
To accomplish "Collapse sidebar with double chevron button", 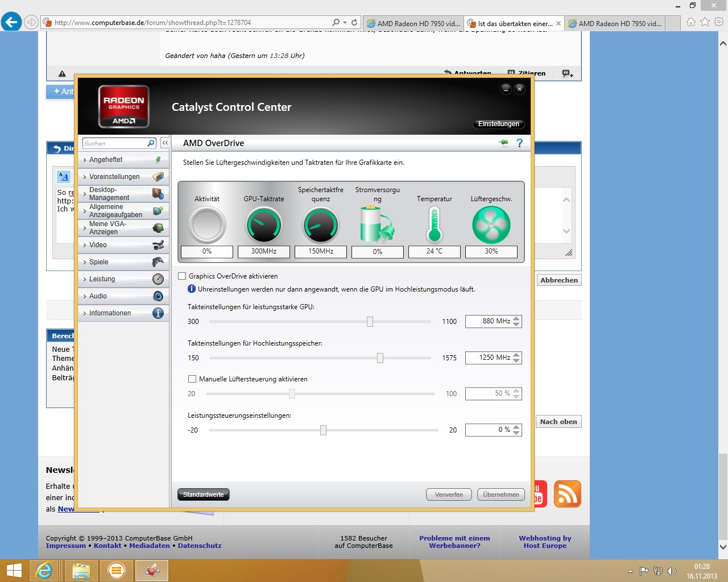I will [x=165, y=143].
